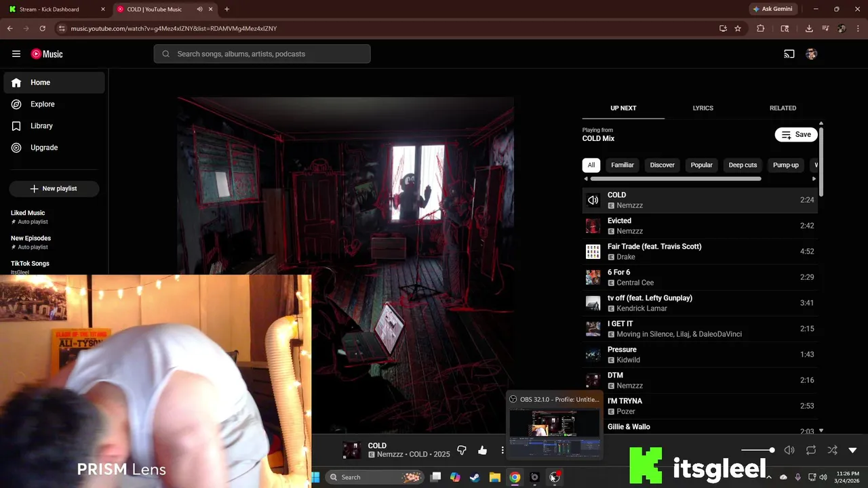Toggle shuffle in player bar

(x=832, y=450)
